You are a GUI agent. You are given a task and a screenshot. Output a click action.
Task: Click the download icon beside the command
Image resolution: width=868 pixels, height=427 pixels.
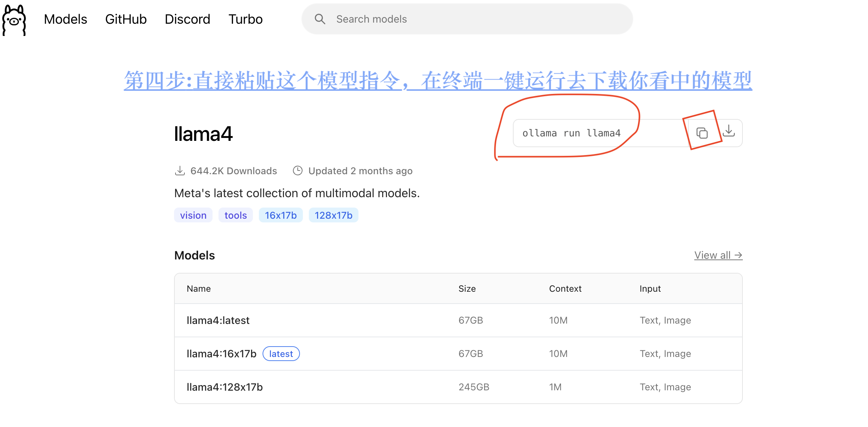[x=729, y=131]
